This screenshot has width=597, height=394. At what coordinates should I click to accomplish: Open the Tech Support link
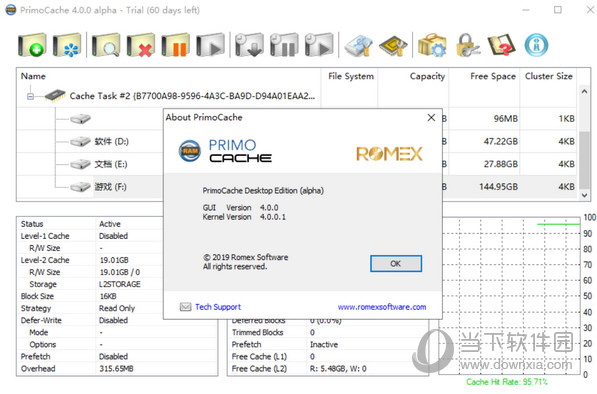[x=218, y=307]
